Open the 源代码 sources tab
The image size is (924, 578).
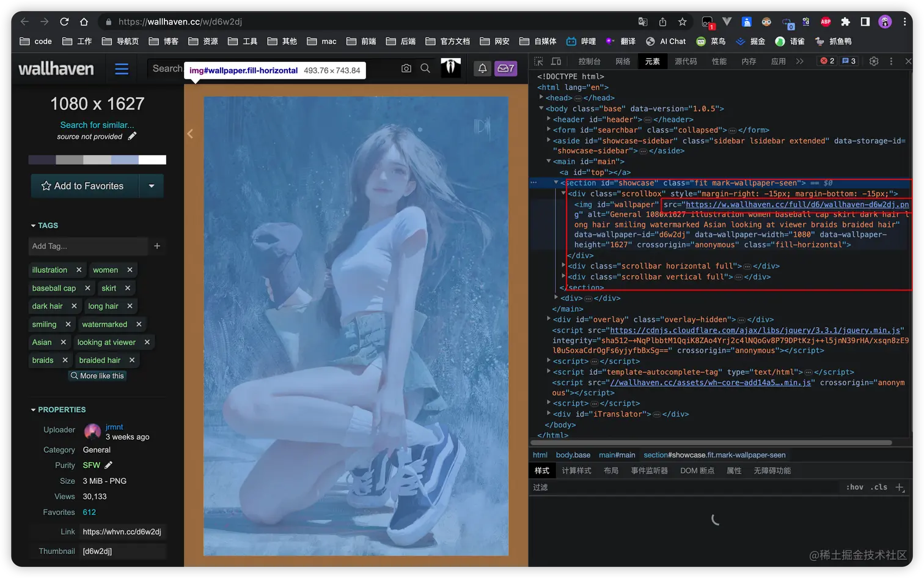tap(686, 61)
